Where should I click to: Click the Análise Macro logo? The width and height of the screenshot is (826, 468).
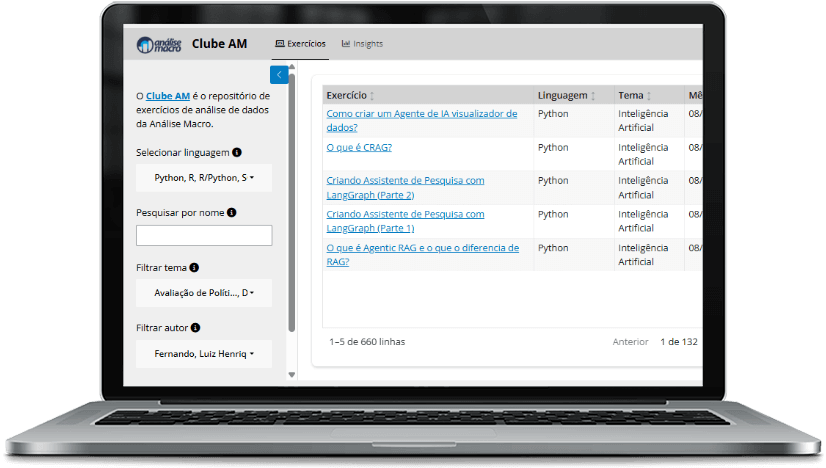point(159,45)
